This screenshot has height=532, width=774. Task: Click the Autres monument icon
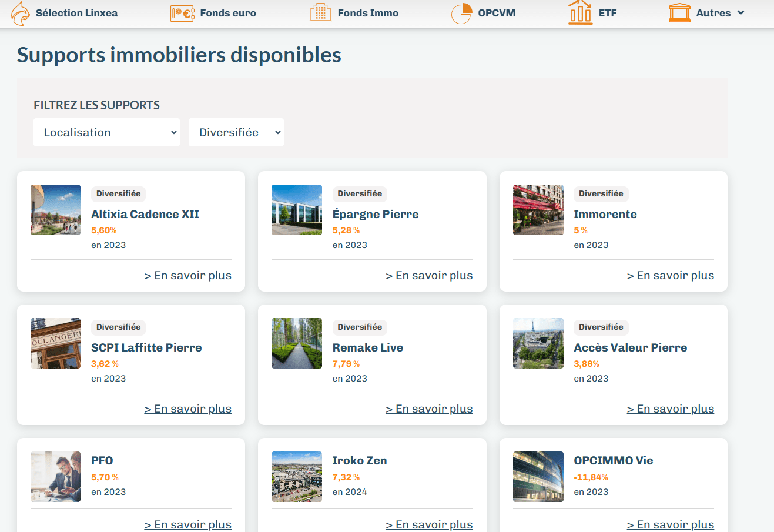tap(679, 13)
